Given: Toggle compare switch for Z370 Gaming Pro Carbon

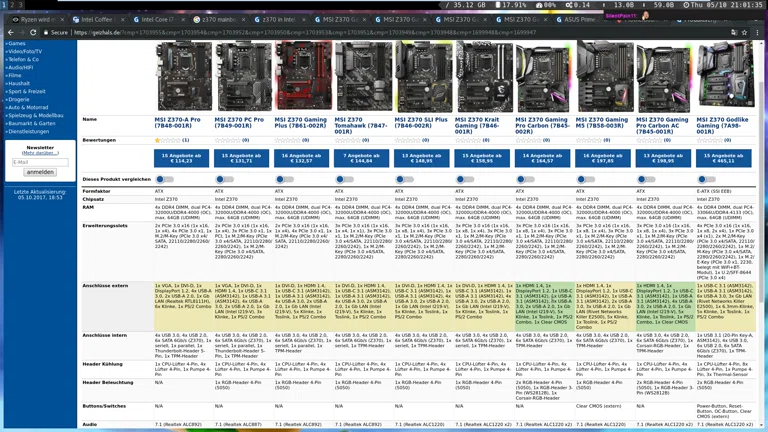Looking at the screenshot, I should [x=526, y=179].
